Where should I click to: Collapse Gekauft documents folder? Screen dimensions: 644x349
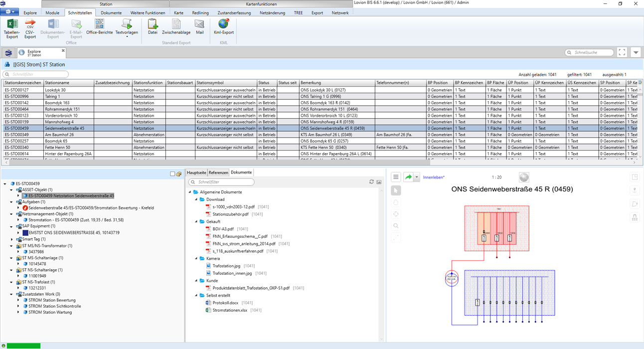point(196,221)
